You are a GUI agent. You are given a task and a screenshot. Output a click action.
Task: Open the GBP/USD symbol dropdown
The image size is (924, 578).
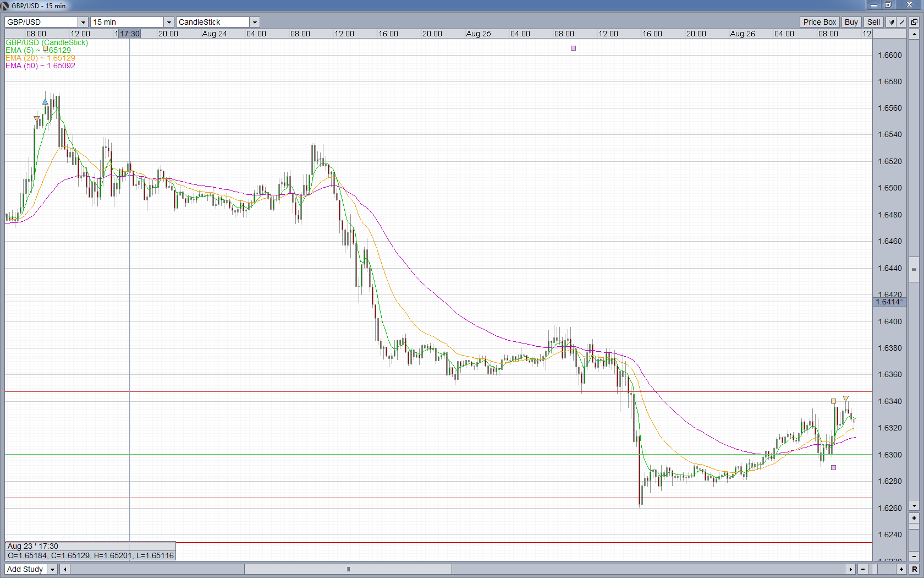click(83, 22)
